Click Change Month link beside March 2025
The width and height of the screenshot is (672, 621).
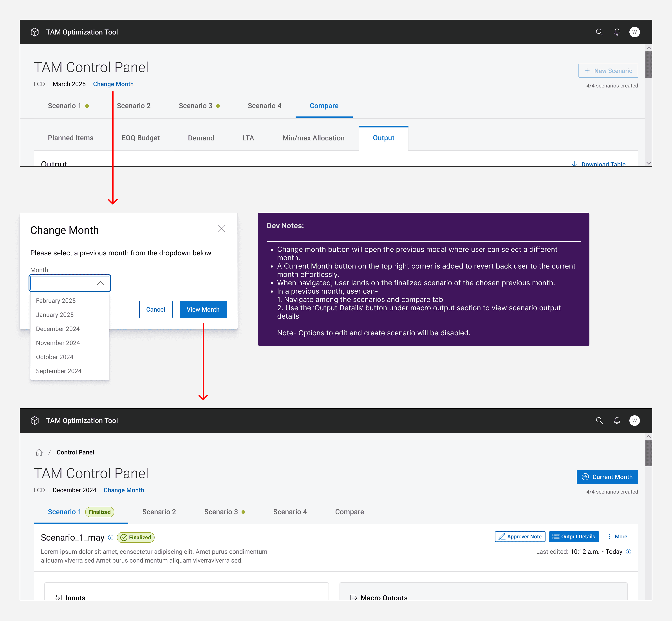113,84
